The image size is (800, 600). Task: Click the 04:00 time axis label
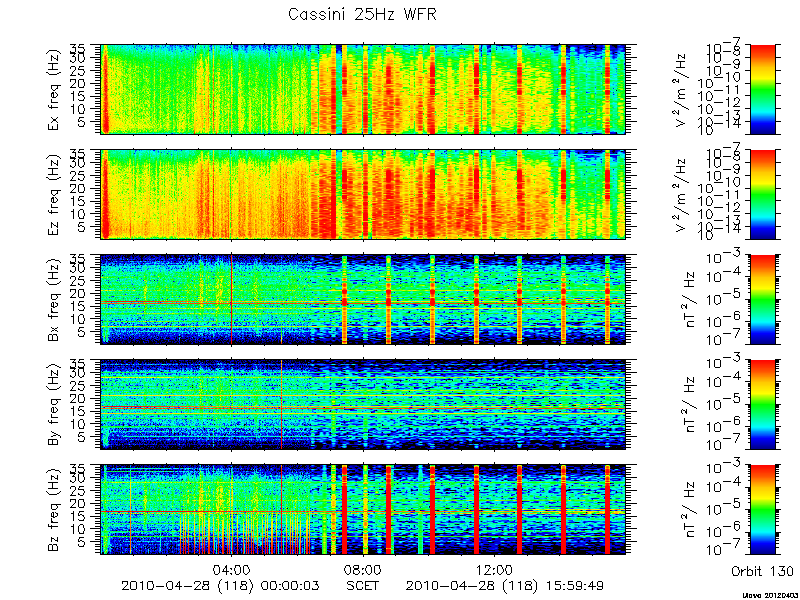[x=232, y=570]
